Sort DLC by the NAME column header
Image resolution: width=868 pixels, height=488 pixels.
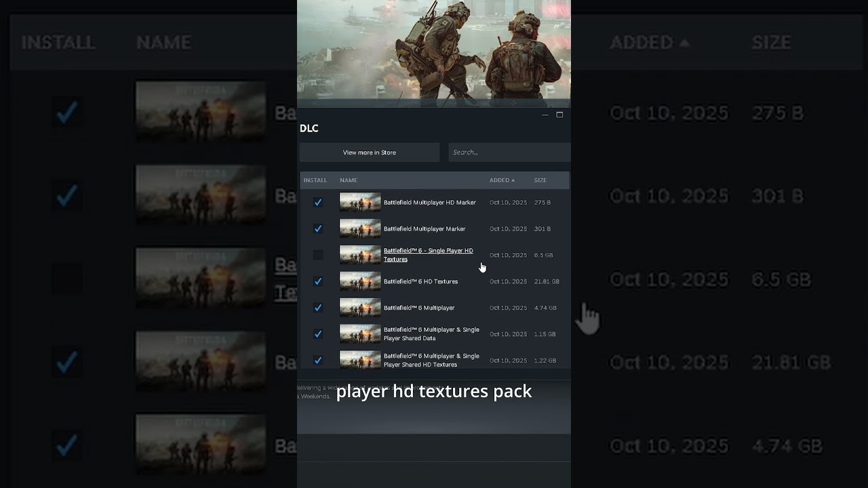tap(349, 180)
